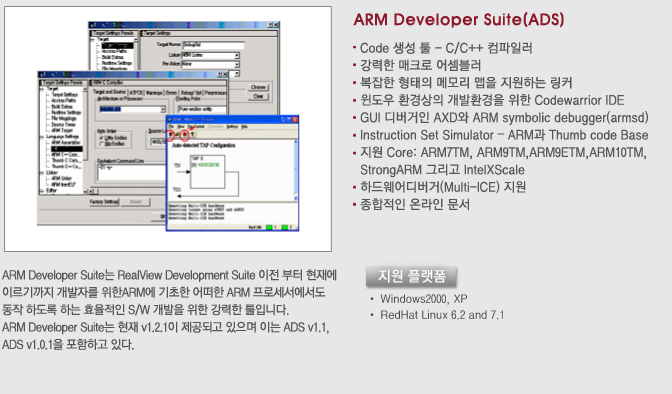672x394 pixels.
Task: Click the Choose button
Action: tap(258, 87)
